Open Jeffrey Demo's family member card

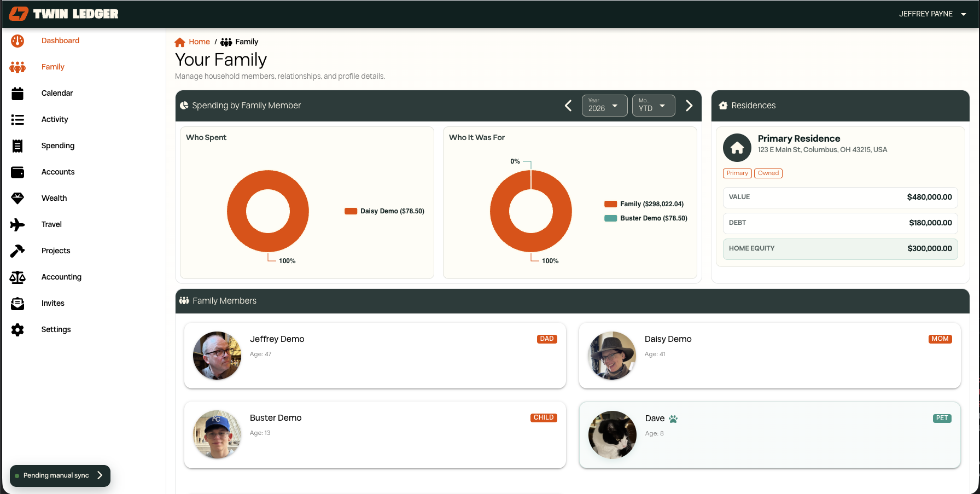[375, 356]
